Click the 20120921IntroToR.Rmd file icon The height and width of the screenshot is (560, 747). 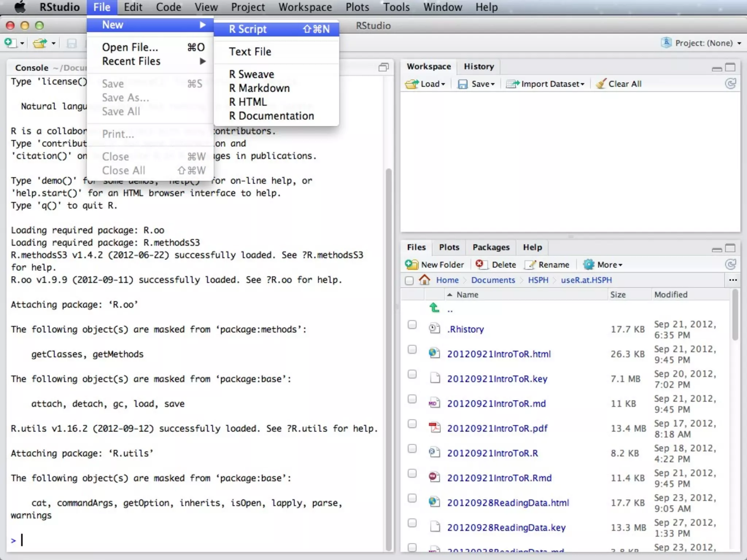(x=434, y=477)
